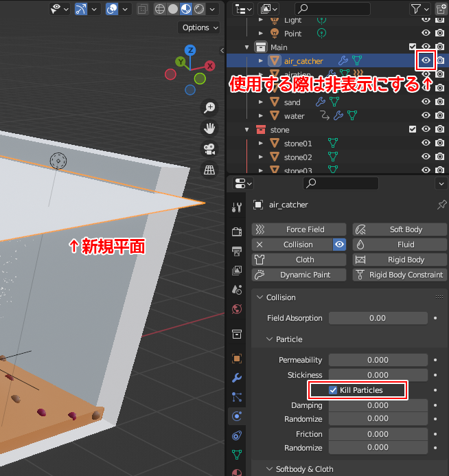Add a Force Field physics

pyautogui.click(x=298, y=229)
